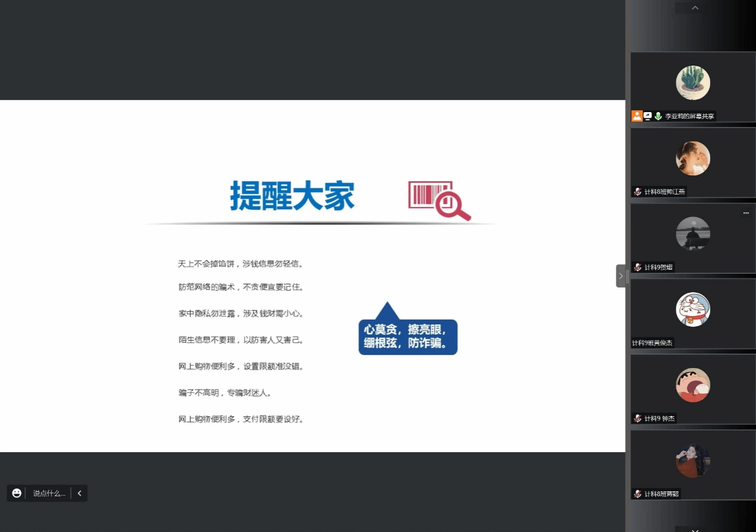Click the name label 李亚莉的屏幕共享

pos(689,116)
